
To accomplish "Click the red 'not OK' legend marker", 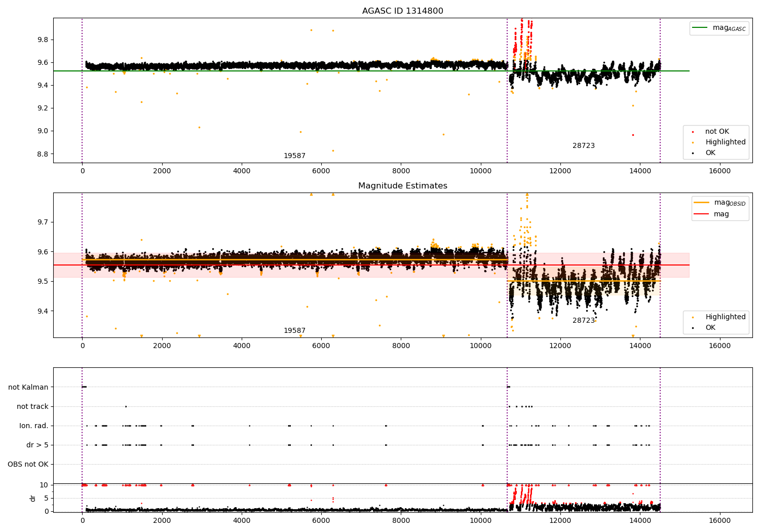I will pyautogui.click(x=693, y=132).
